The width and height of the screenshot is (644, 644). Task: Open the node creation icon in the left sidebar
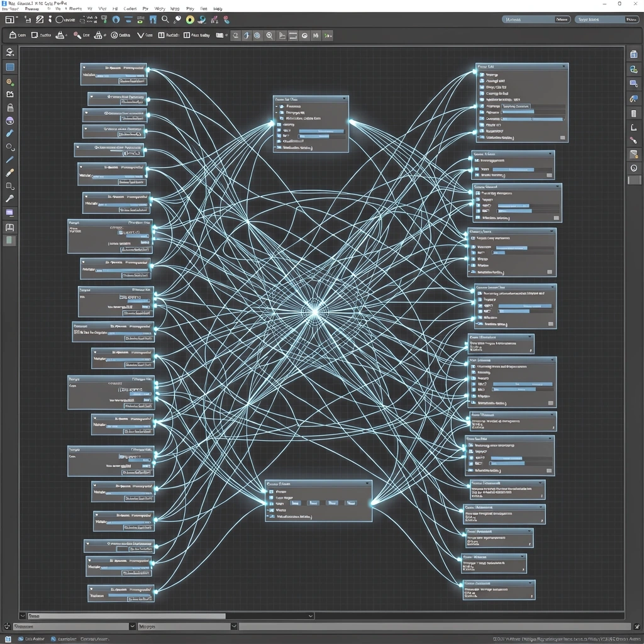click(9, 82)
